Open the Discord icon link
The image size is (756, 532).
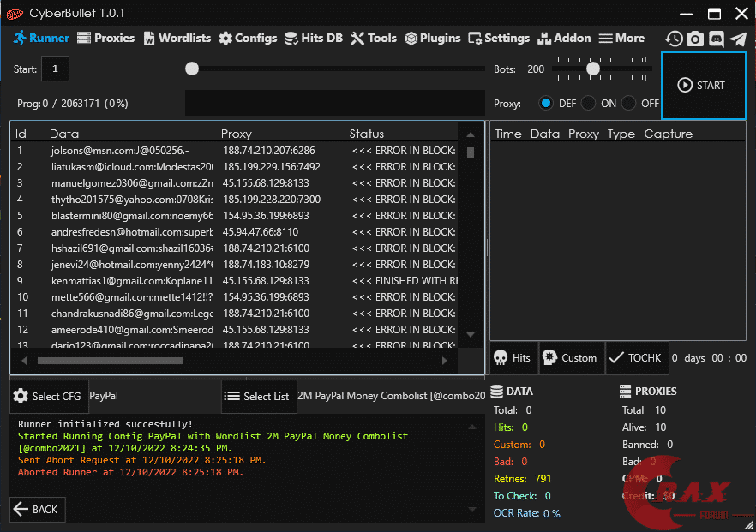tap(717, 39)
